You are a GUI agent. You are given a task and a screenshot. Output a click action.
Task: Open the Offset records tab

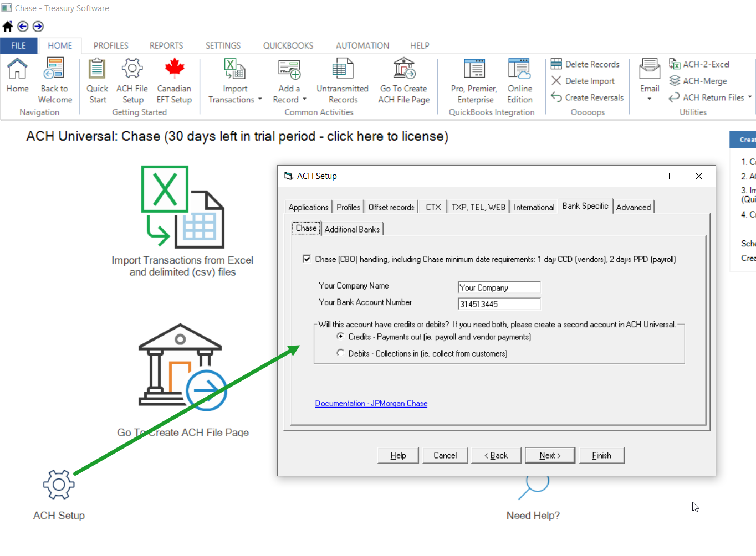pyautogui.click(x=391, y=207)
